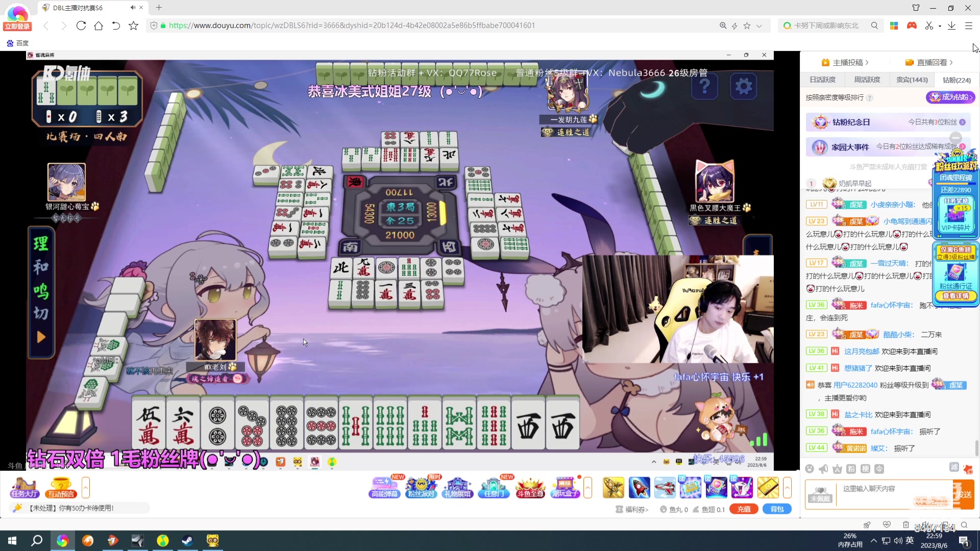Expand the gift list chevron

(x=787, y=488)
